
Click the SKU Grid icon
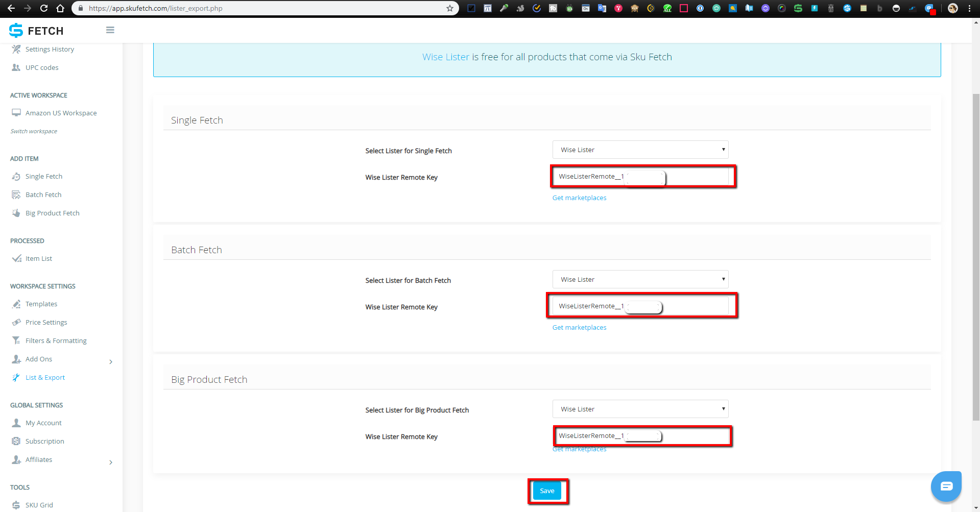16,505
